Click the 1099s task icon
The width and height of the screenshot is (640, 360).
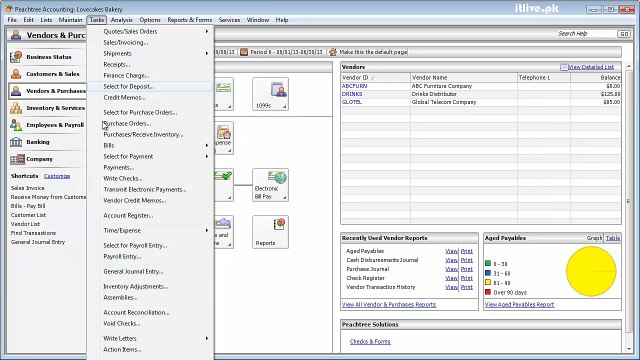coord(270,94)
